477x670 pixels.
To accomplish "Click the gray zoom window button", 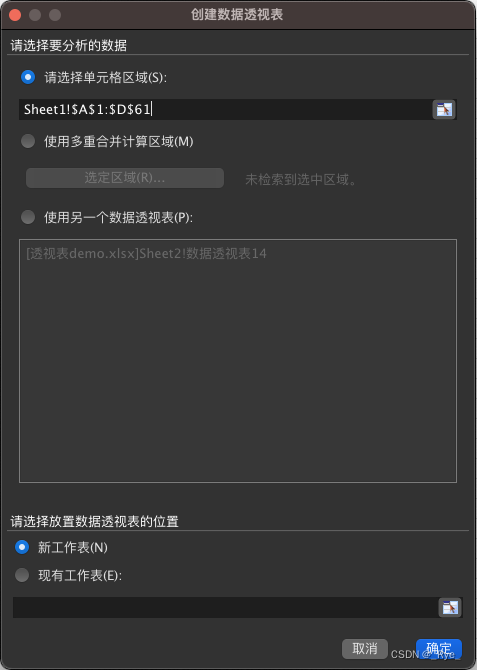I will tap(55, 15).
